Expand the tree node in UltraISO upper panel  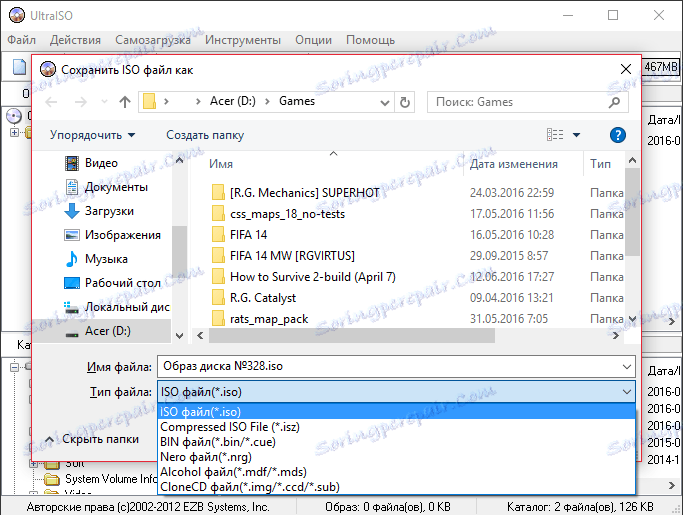pyautogui.click(x=14, y=132)
